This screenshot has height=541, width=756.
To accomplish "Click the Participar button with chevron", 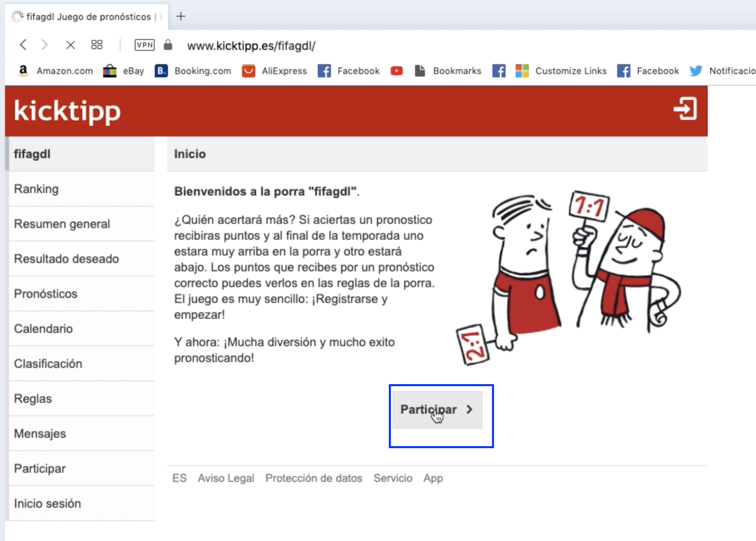I will [437, 409].
